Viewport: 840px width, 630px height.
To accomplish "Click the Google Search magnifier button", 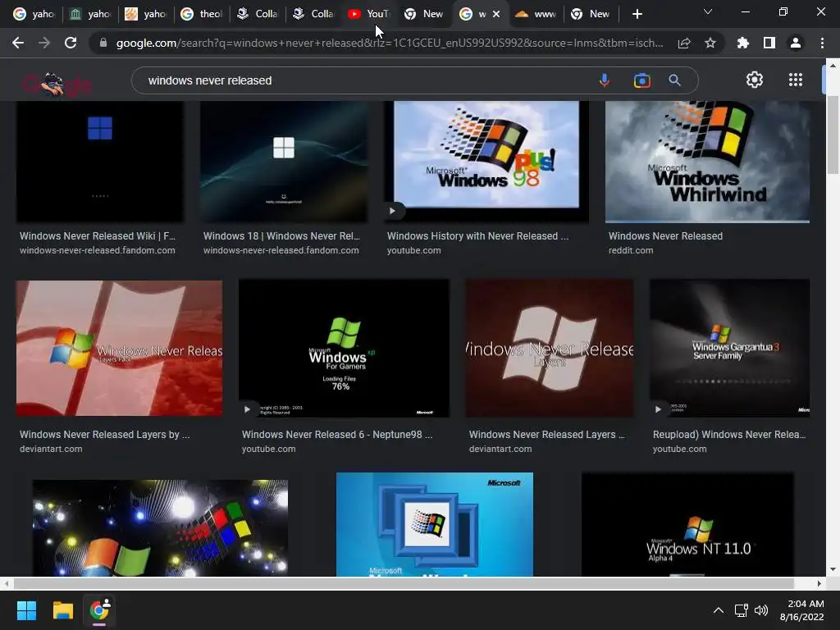I will click(675, 80).
